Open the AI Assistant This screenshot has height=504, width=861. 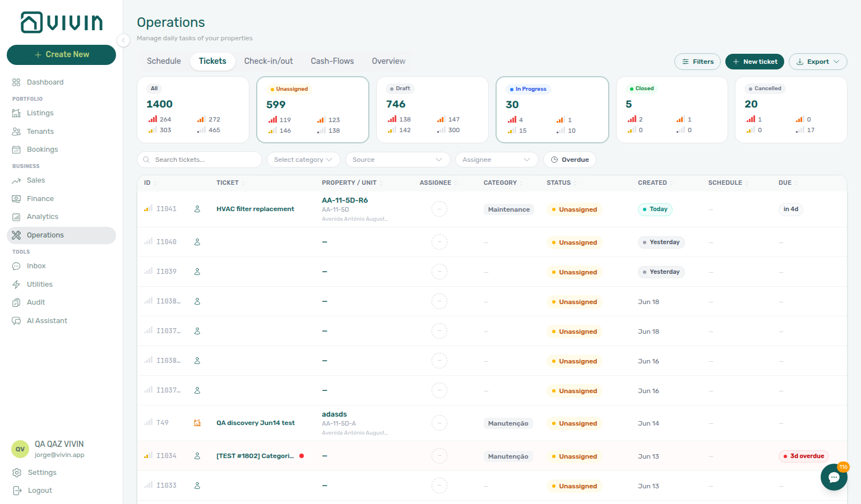pos(47,321)
